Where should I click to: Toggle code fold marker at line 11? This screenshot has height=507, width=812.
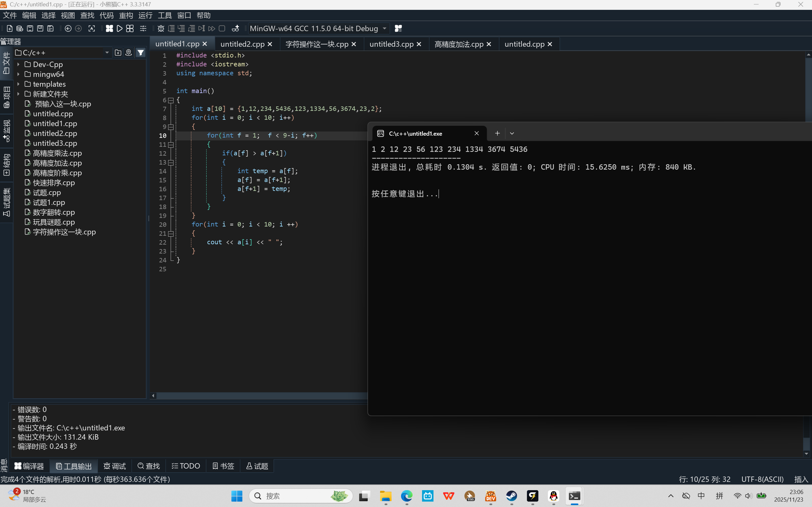pyautogui.click(x=171, y=145)
